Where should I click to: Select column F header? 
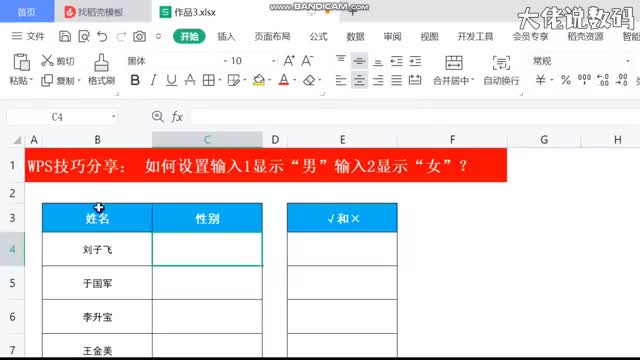click(452, 140)
